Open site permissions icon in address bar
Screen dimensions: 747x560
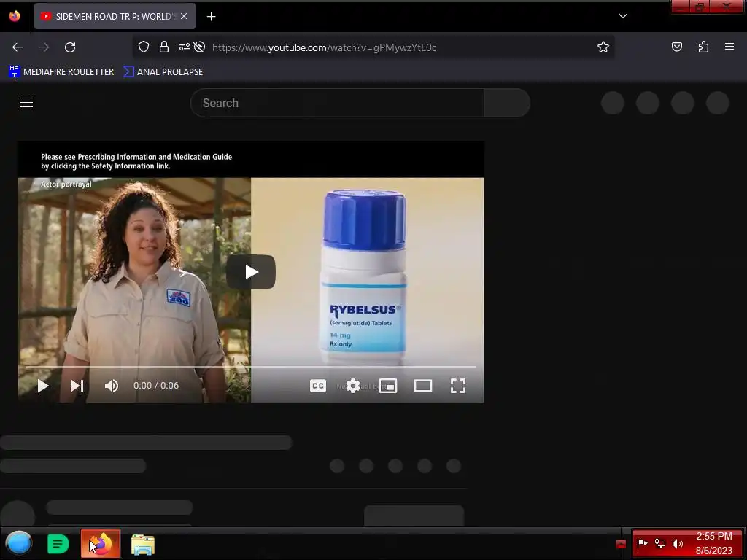(x=184, y=47)
